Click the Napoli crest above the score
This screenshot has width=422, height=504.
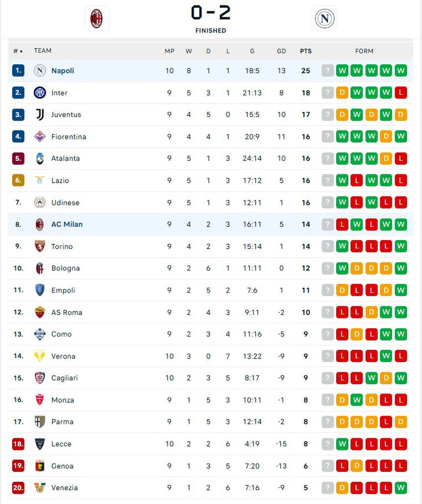point(324,18)
